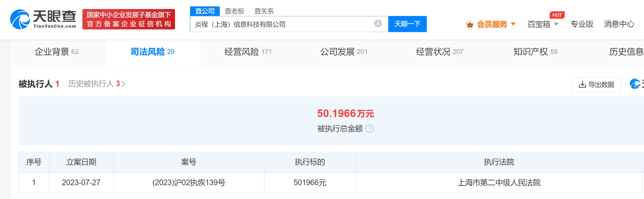Click the TianYanCha logo

coord(43,19)
